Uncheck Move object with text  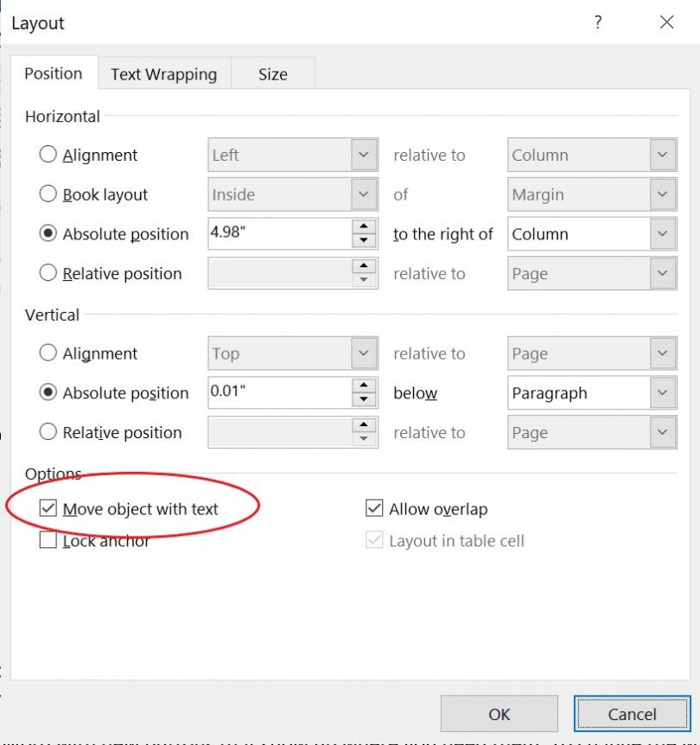coord(48,509)
